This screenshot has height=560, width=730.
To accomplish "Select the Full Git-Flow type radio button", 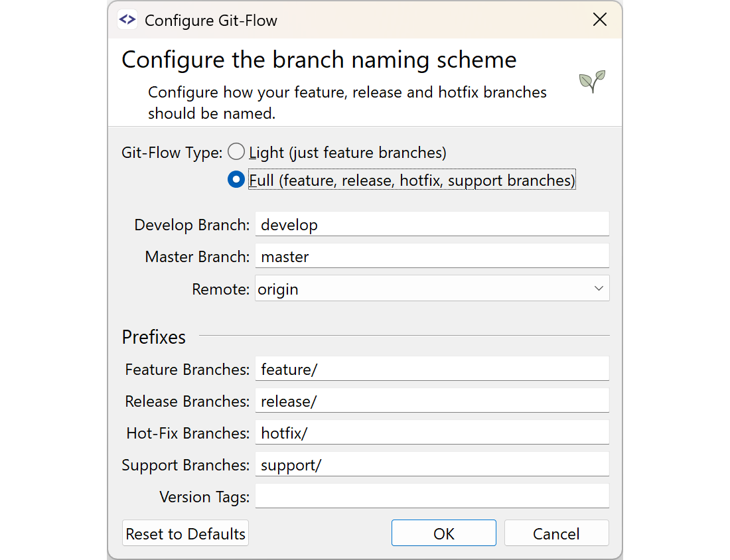I will [236, 179].
